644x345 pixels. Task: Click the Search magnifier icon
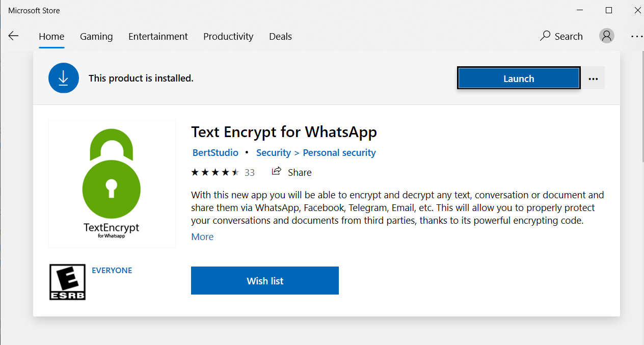(546, 36)
